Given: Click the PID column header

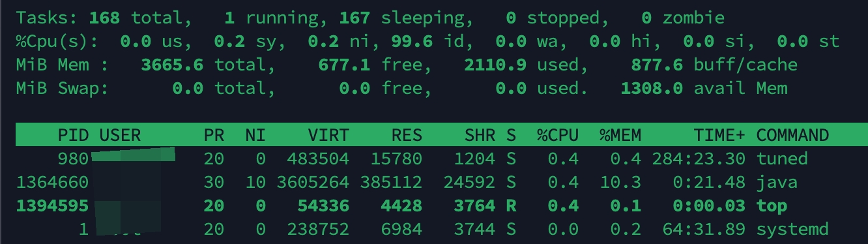Looking at the screenshot, I should [x=73, y=135].
